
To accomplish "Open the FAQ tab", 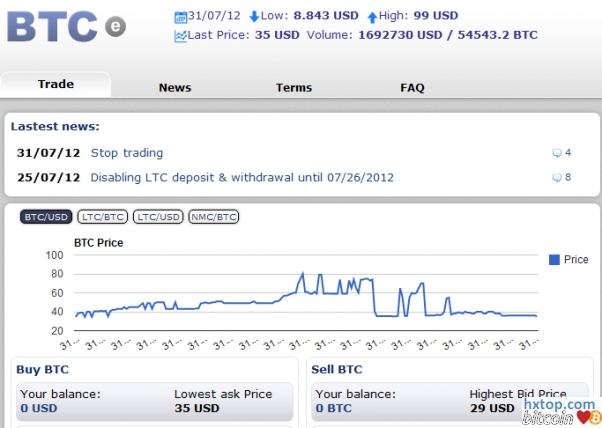I will 412,88.
